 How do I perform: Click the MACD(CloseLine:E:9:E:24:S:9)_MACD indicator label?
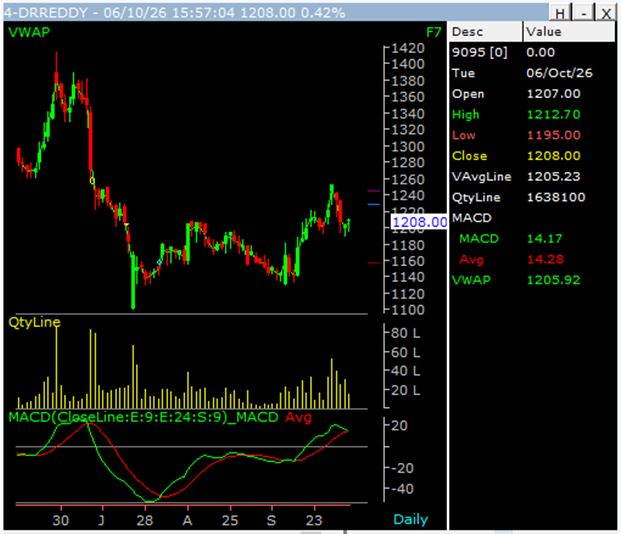coord(143,417)
